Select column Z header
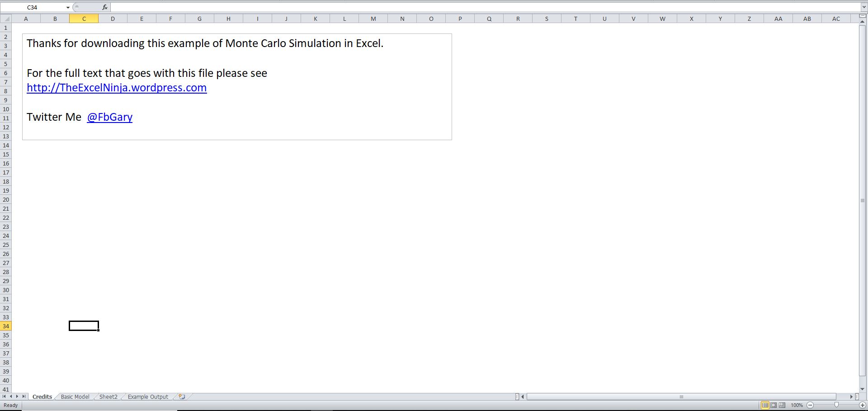Viewport: 868px width, 411px height. [749, 19]
